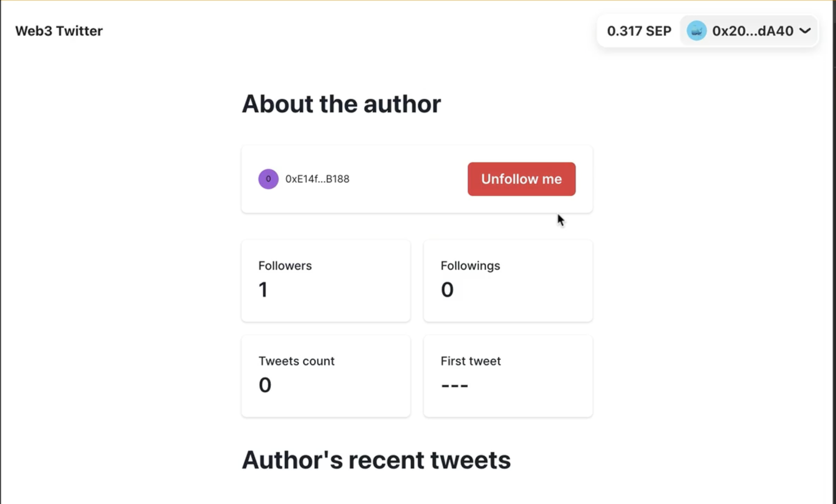Select the Followers stat card

[326, 281]
